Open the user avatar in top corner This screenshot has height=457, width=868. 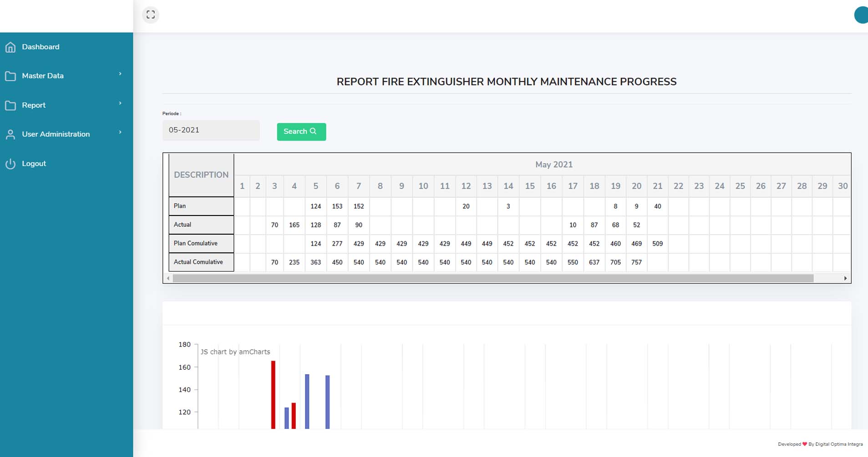point(861,15)
